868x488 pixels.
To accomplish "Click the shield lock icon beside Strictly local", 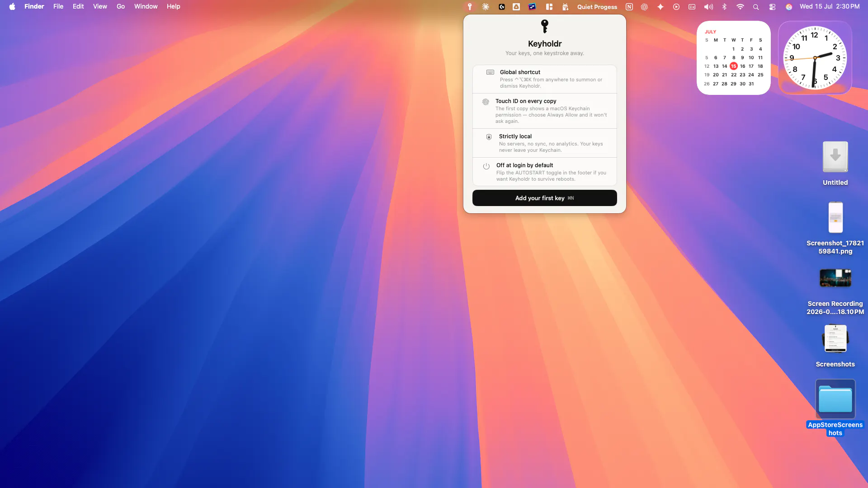I will coord(489,137).
